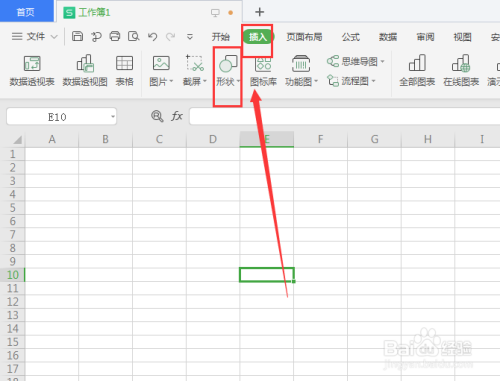Click the Print icon in quick toolbar
500x381 pixels.
click(x=115, y=36)
